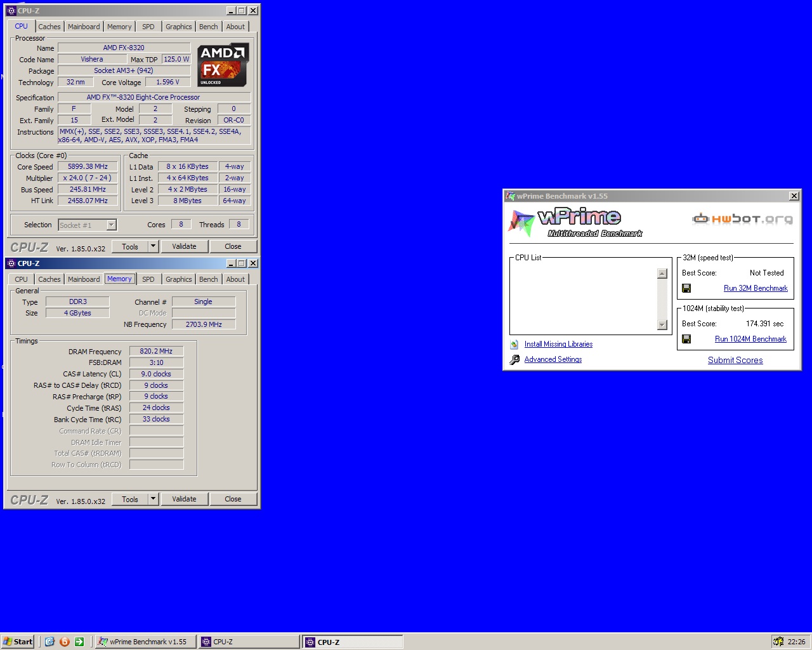
Task: Click the AMD FX-8320 name field
Action: click(124, 48)
